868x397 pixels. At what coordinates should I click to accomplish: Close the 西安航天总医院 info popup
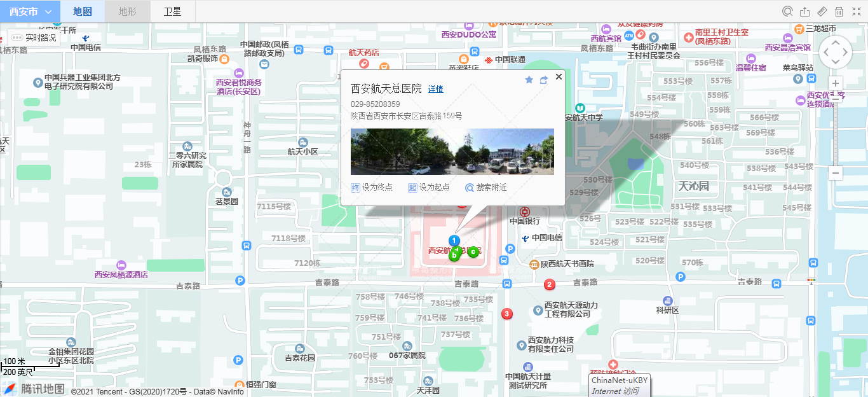(x=559, y=76)
